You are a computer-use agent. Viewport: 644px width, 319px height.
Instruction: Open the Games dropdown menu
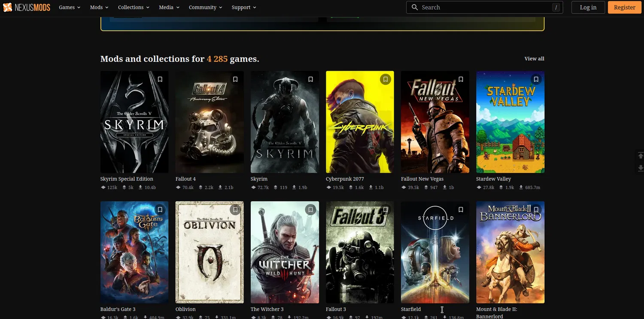pos(70,7)
